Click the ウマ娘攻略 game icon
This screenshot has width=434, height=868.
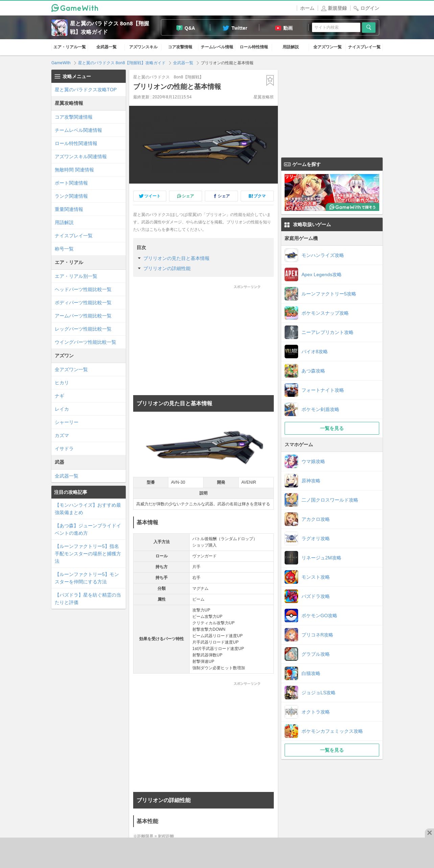291,461
